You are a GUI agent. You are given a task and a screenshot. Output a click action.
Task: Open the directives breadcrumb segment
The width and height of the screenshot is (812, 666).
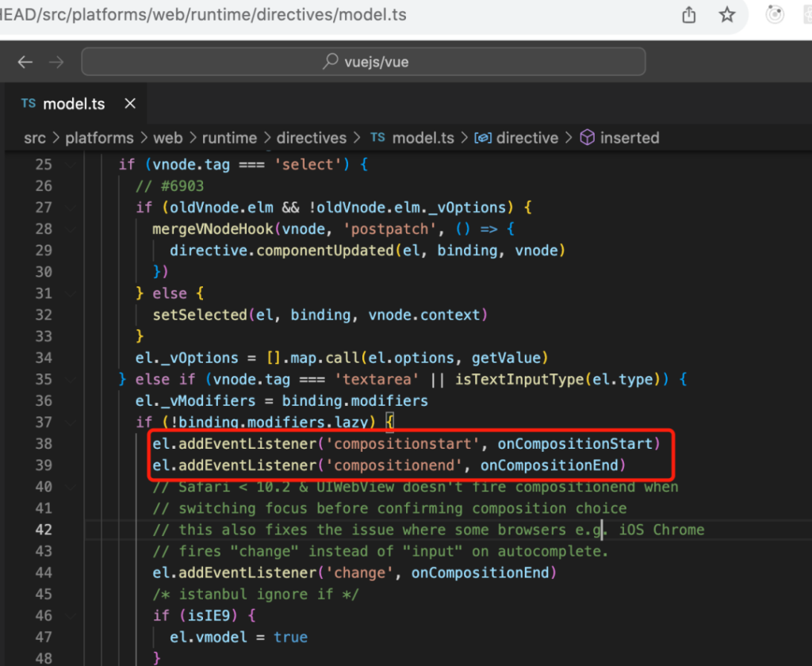(311, 138)
